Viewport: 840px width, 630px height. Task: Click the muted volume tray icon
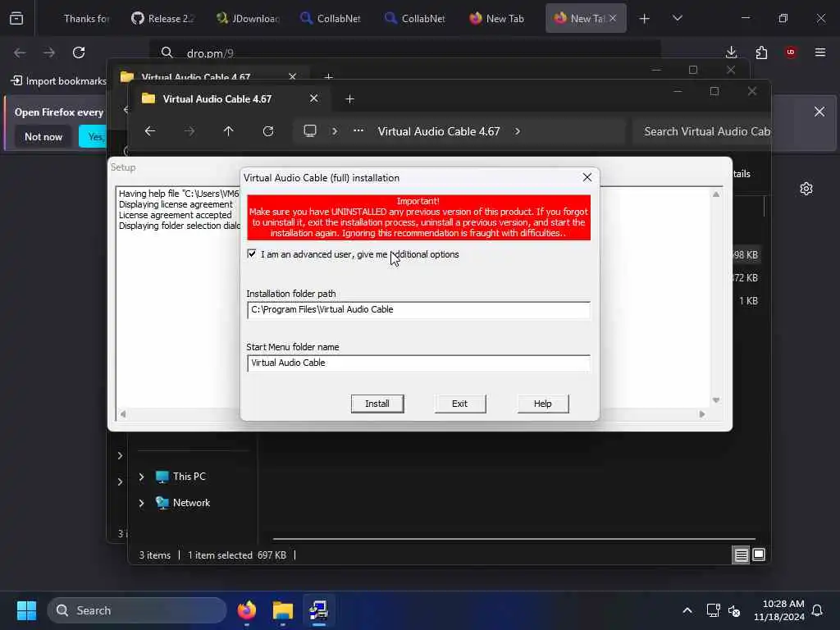734,610
